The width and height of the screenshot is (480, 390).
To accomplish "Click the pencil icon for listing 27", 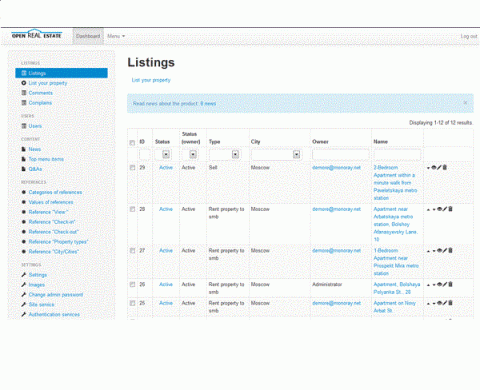I will [445, 251].
